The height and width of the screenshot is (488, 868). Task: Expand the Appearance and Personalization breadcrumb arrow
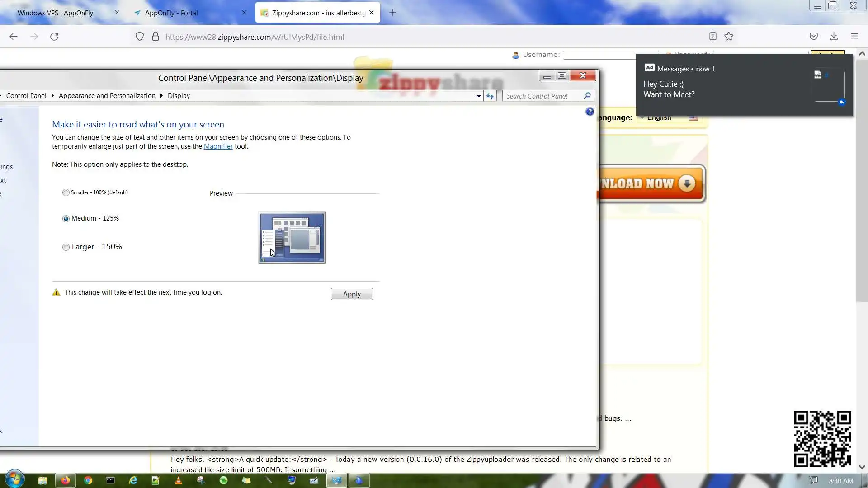tap(161, 96)
